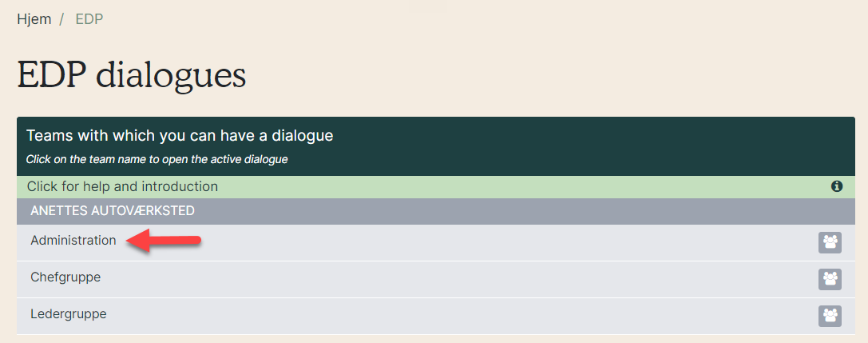The width and height of the screenshot is (868, 343).
Task: Go to Hjem in the breadcrumb
Action: coord(34,19)
